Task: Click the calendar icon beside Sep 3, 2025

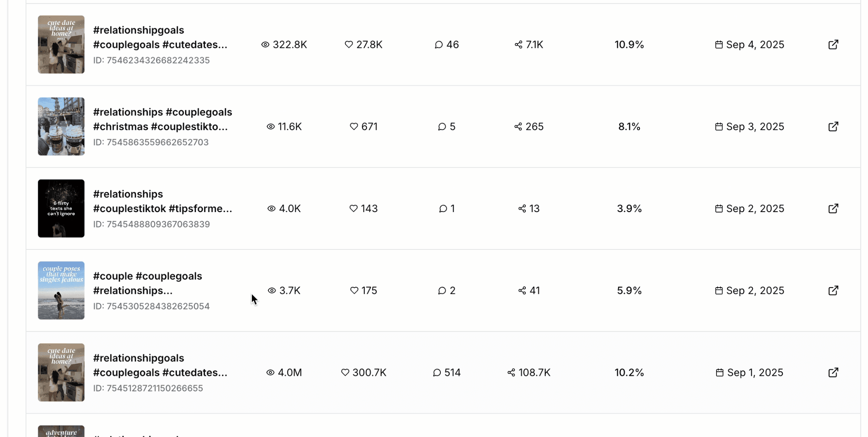Action: pyautogui.click(x=719, y=126)
